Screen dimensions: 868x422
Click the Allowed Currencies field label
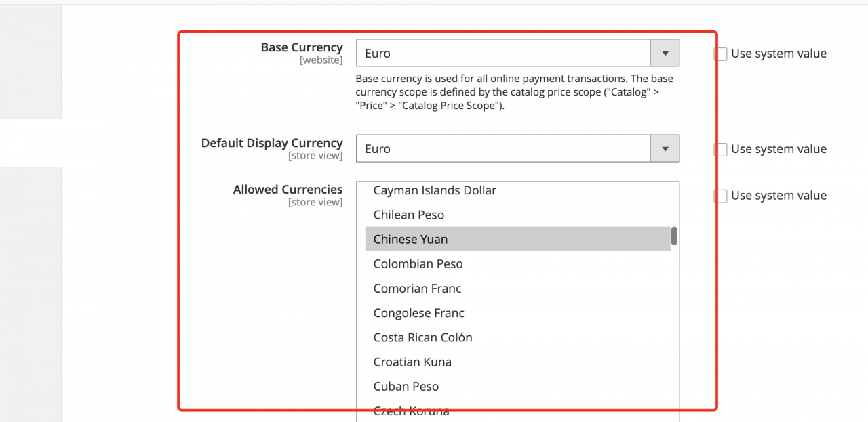[288, 190]
